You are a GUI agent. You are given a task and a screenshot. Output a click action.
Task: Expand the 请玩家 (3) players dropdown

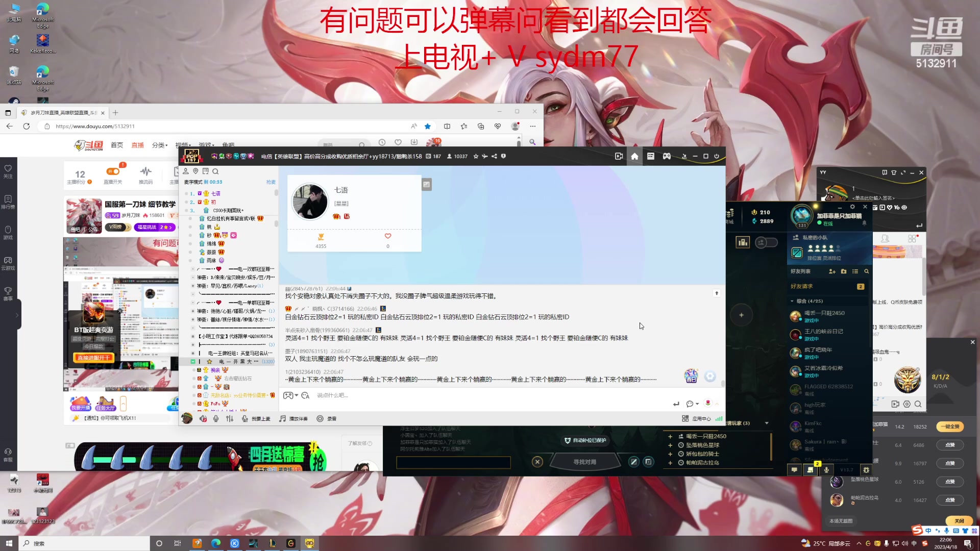pos(766,423)
